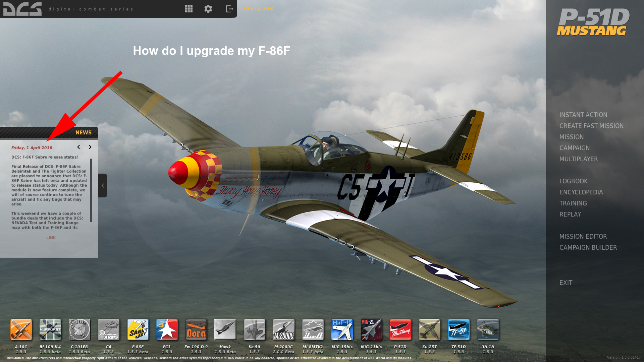Open INSTANT ACTION menu
The height and width of the screenshot is (362, 644).
tap(583, 115)
